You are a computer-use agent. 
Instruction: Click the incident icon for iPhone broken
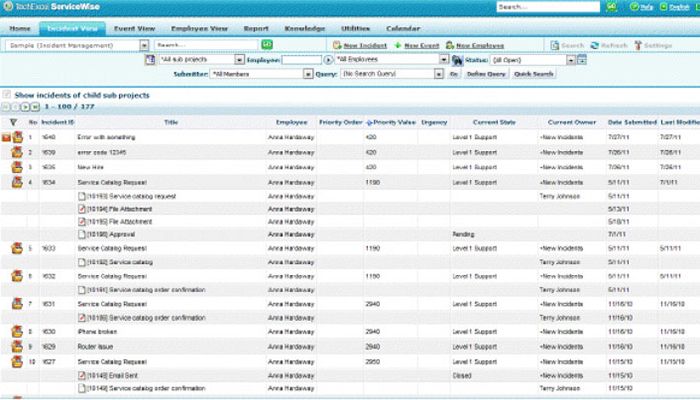coord(17,332)
